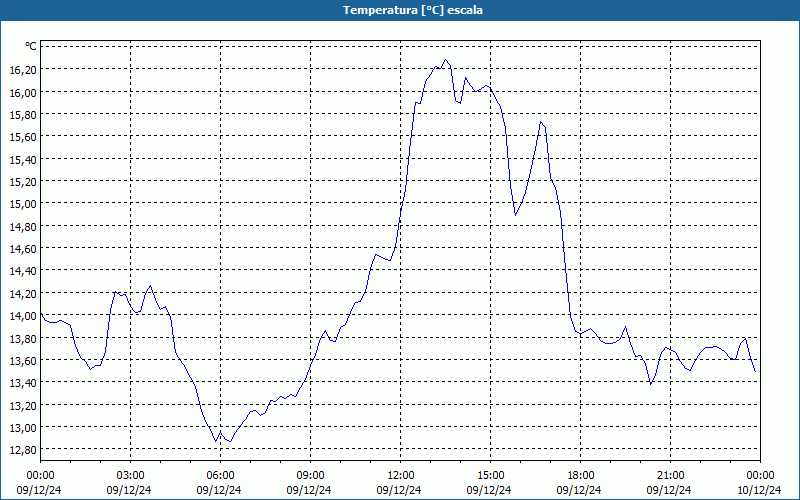Click the curve's lowest point near 06:00
Image resolution: width=800 pixels, height=500 pixels.
(x=216, y=441)
